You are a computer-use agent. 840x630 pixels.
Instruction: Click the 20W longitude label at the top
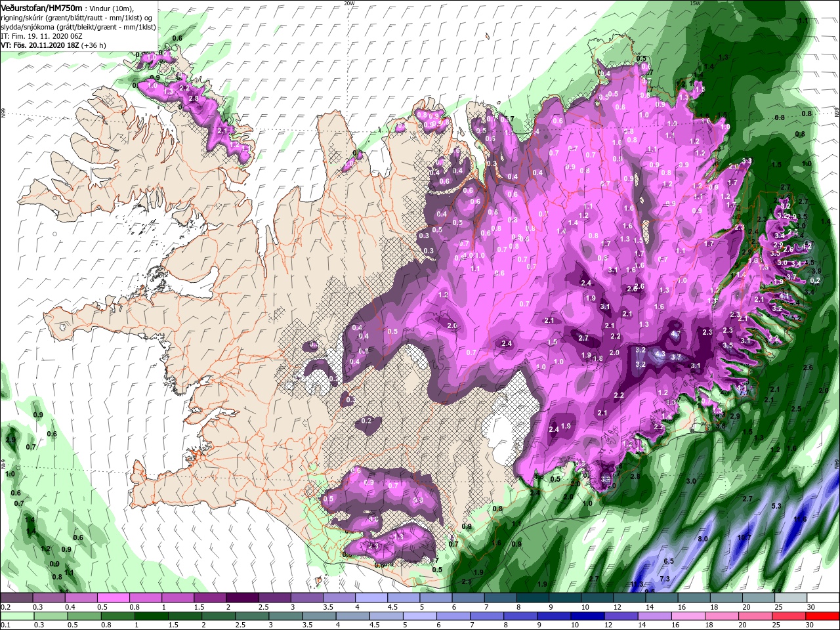coord(349,3)
